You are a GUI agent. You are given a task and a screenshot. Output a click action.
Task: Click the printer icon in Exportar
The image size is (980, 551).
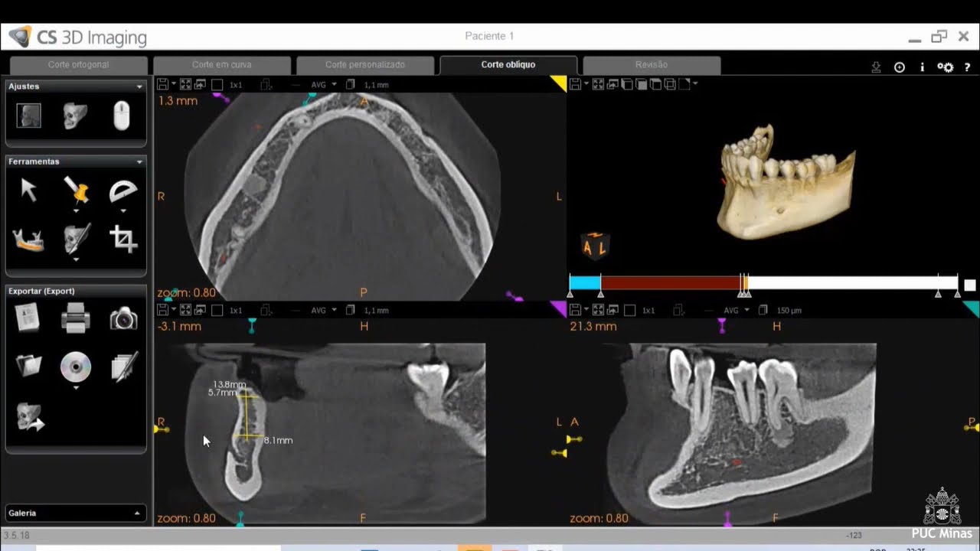tap(76, 318)
